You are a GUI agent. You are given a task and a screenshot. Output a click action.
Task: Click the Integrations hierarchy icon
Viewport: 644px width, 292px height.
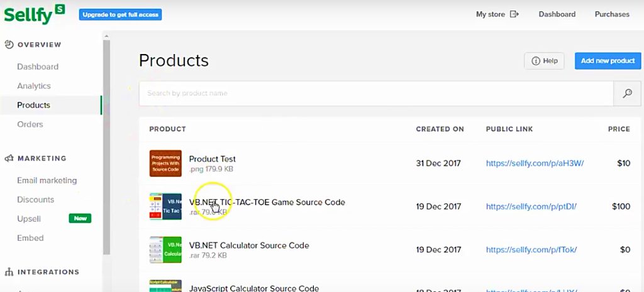click(9, 272)
